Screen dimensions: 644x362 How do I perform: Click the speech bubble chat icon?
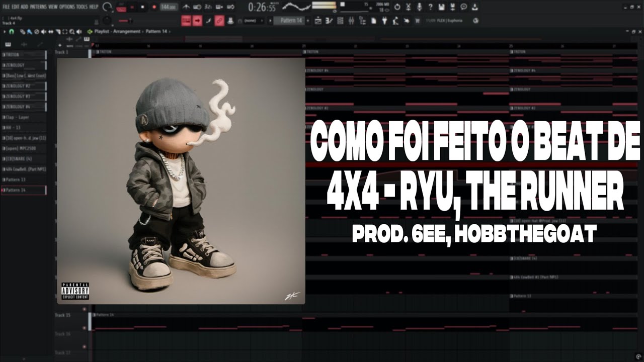click(x=463, y=7)
